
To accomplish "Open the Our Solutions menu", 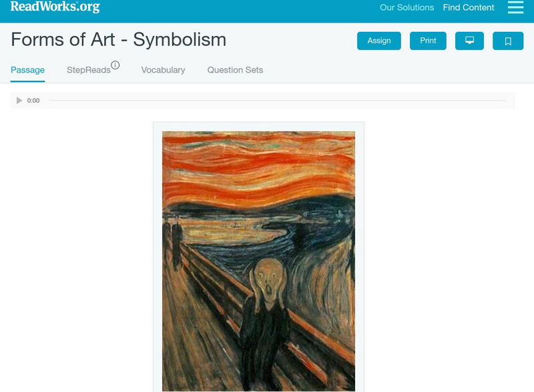I will (x=407, y=7).
